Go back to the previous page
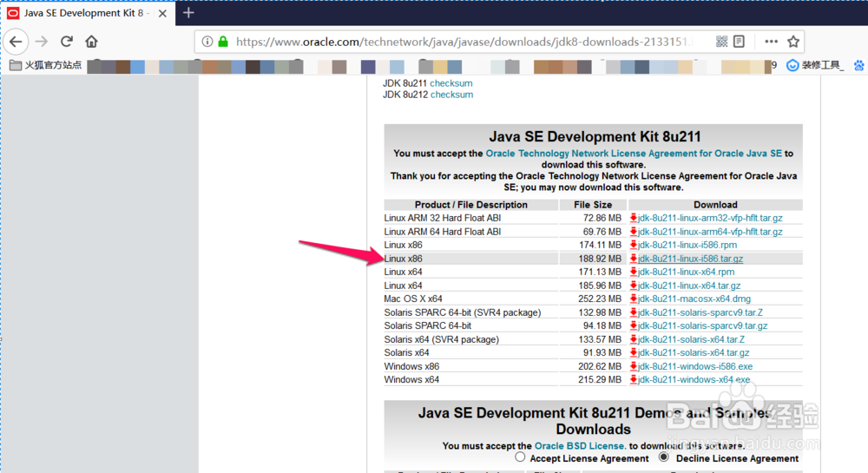 (16, 42)
